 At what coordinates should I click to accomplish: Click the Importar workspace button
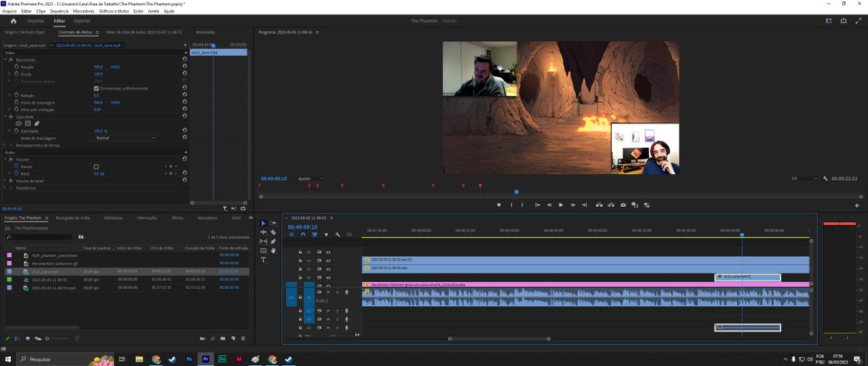pyautogui.click(x=36, y=21)
